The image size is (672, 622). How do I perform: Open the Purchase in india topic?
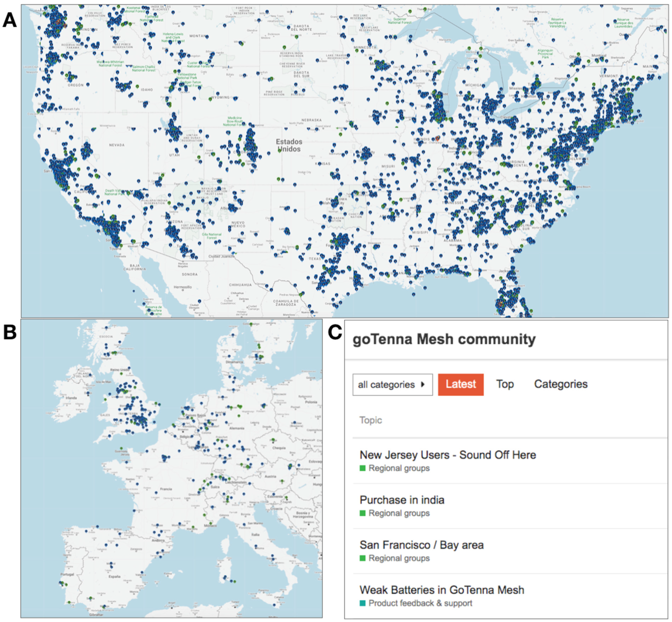point(402,500)
